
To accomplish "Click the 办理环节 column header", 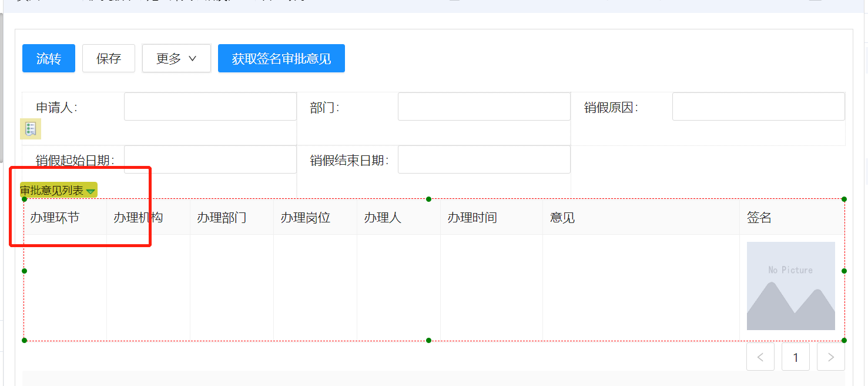I will point(55,218).
